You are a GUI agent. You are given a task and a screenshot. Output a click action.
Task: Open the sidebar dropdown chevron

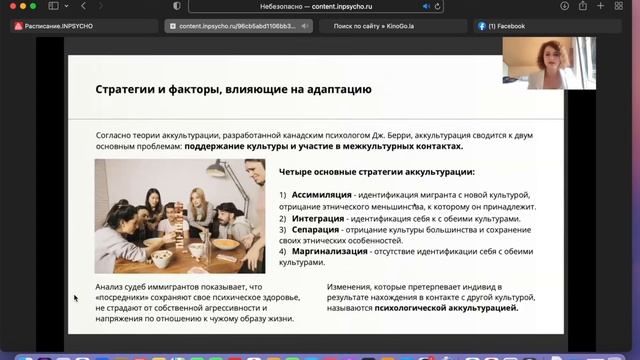tap(67, 6)
